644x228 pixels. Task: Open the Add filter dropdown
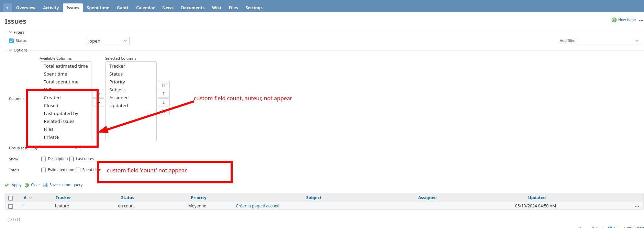point(609,41)
